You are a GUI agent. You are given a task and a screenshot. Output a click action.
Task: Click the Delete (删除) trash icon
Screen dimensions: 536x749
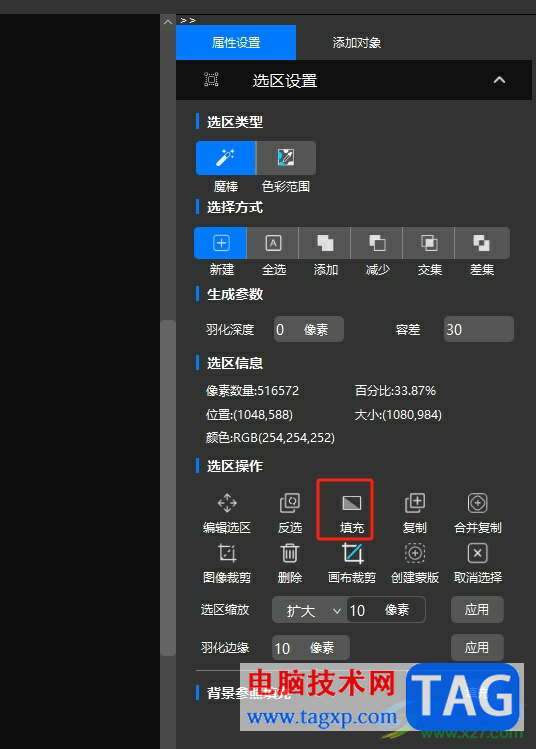(x=289, y=553)
